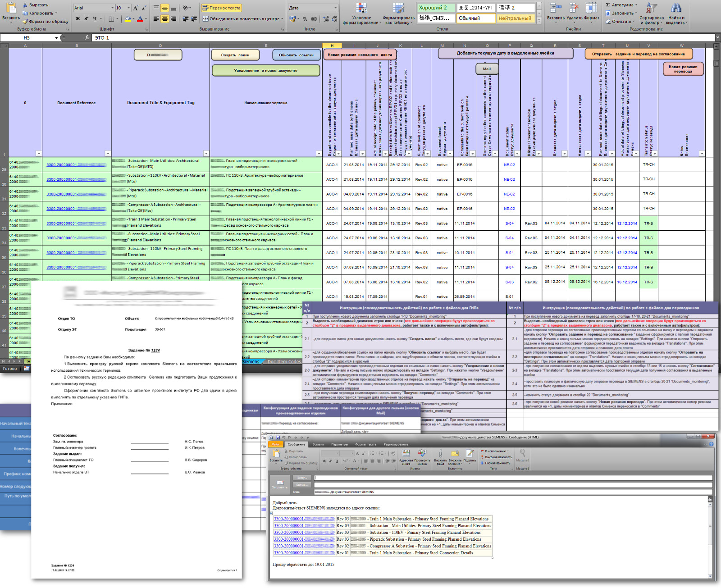This screenshot has height=588, width=721.
Task: Increase font size in Excel ribbon
Action: 136,8
